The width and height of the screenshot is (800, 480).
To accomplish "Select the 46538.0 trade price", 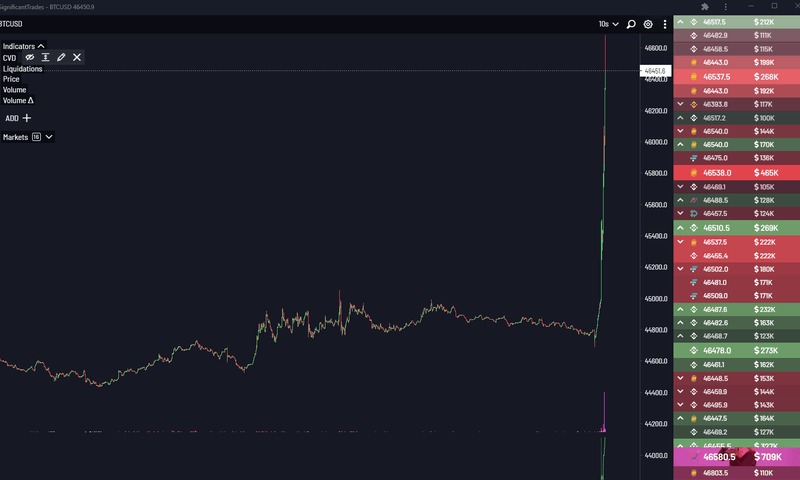I will [x=717, y=173].
